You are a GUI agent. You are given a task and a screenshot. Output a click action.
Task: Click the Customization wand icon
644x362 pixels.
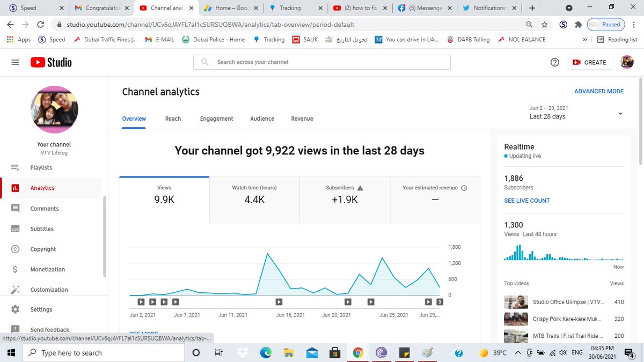coord(15,290)
